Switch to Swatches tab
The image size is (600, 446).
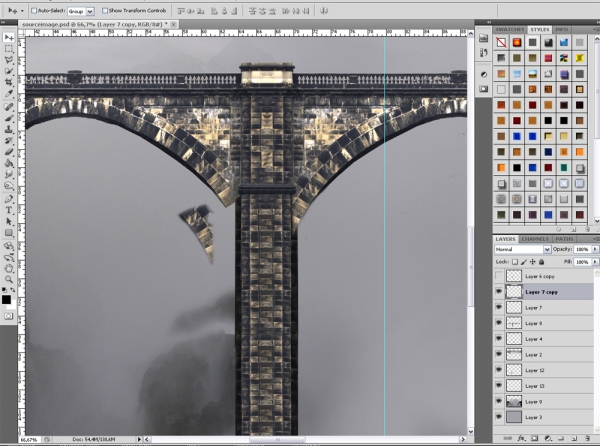coord(510,29)
